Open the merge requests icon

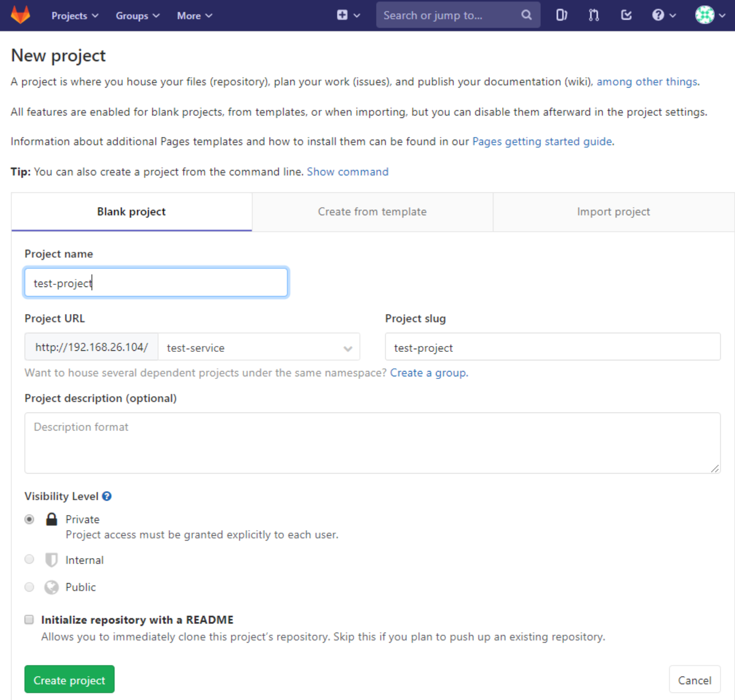click(x=594, y=15)
